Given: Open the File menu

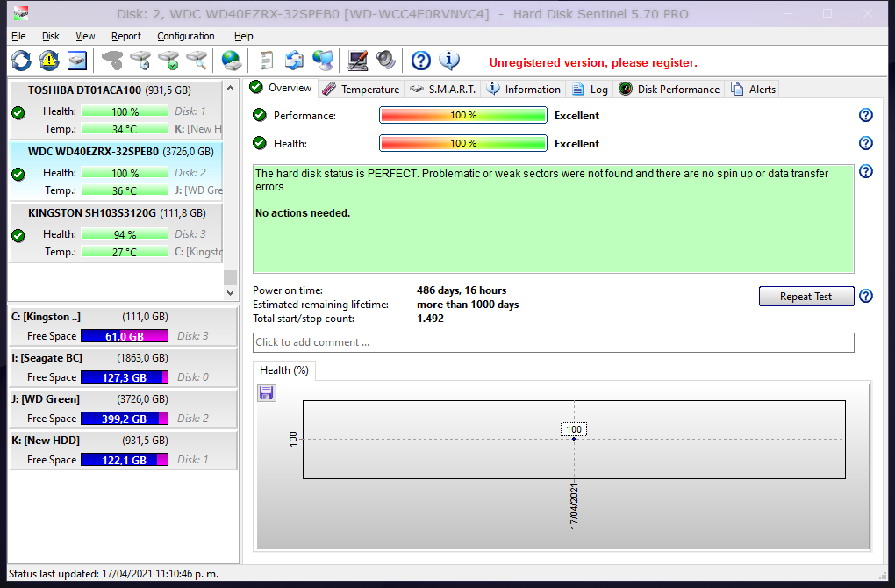Looking at the screenshot, I should click(x=18, y=36).
